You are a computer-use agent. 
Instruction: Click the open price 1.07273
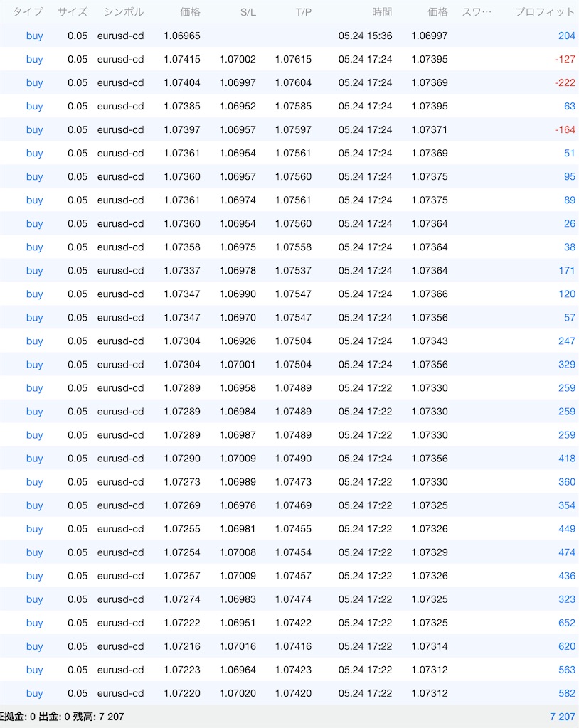(182, 482)
